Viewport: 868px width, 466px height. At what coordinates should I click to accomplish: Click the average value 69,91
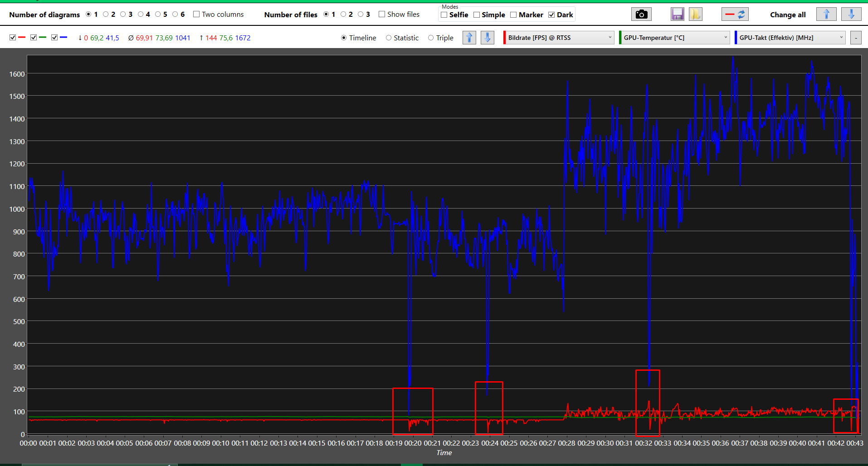145,38
